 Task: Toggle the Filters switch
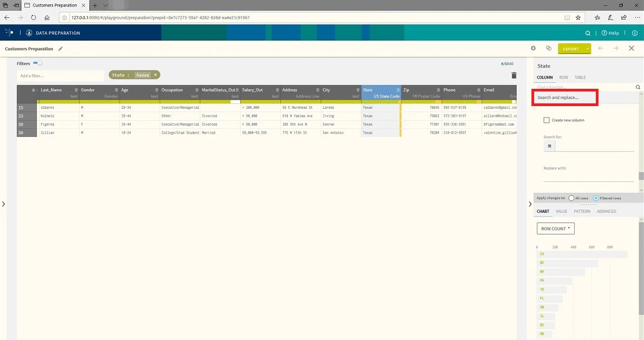click(37, 63)
